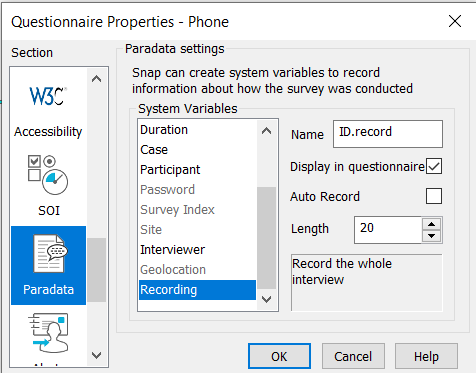Open the W3C Accessibility section icon

coord(48,110)
